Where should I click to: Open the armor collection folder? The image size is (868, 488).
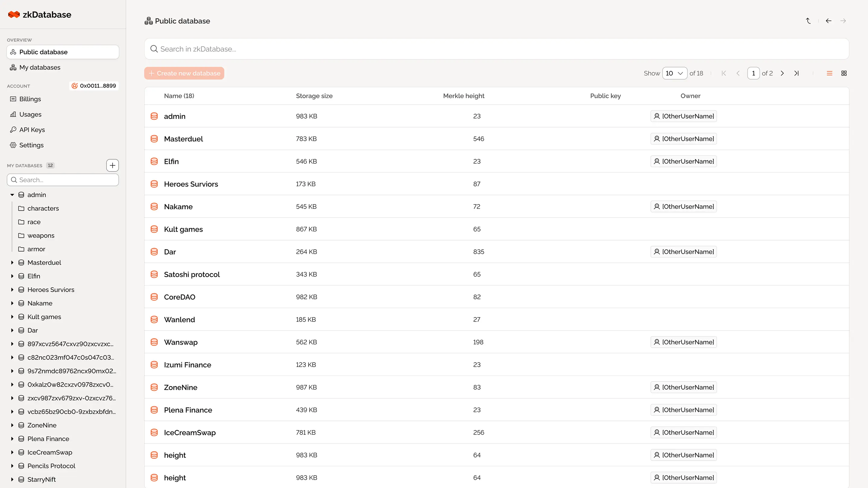click(x=32, y=249)
